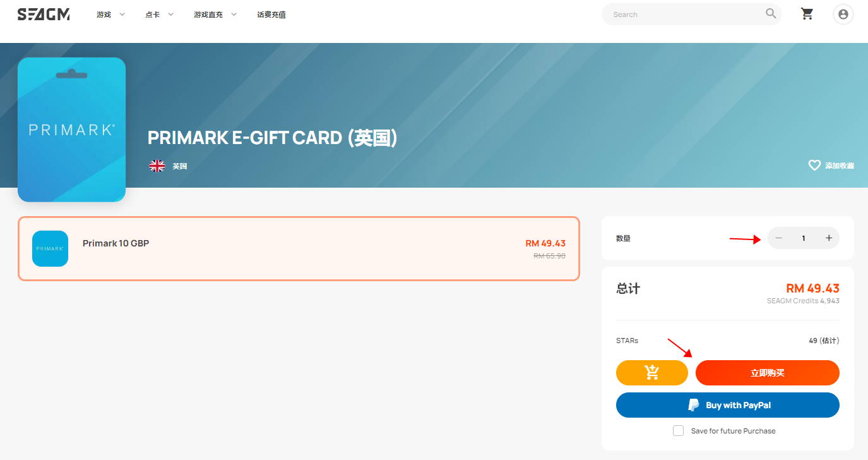Open the shopping cart icon in header

(x=807, y=14)
